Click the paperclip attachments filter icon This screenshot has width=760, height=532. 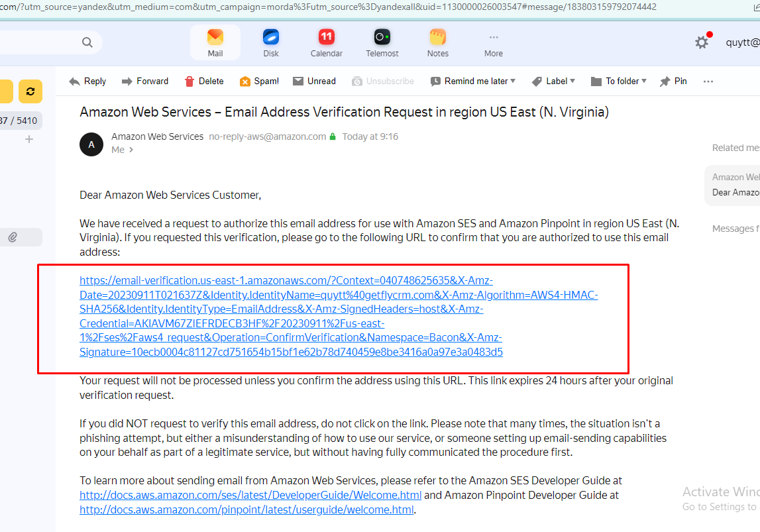click(13, 237)
